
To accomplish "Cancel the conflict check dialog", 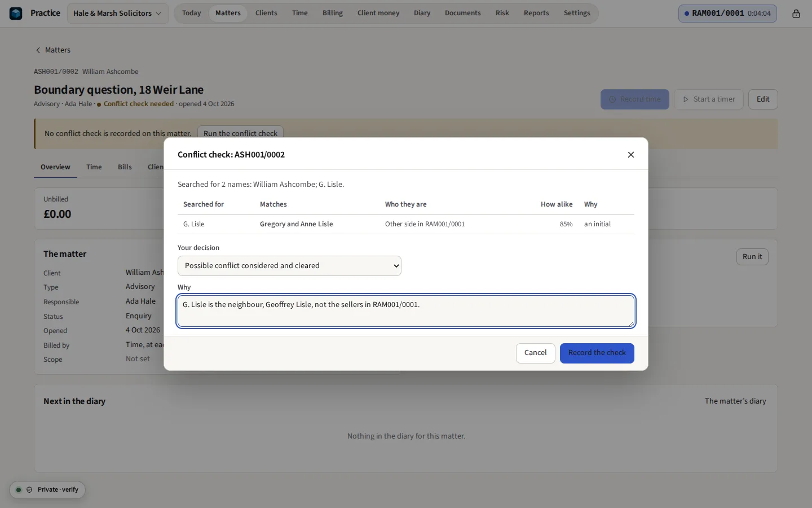I will pos(536,353).
